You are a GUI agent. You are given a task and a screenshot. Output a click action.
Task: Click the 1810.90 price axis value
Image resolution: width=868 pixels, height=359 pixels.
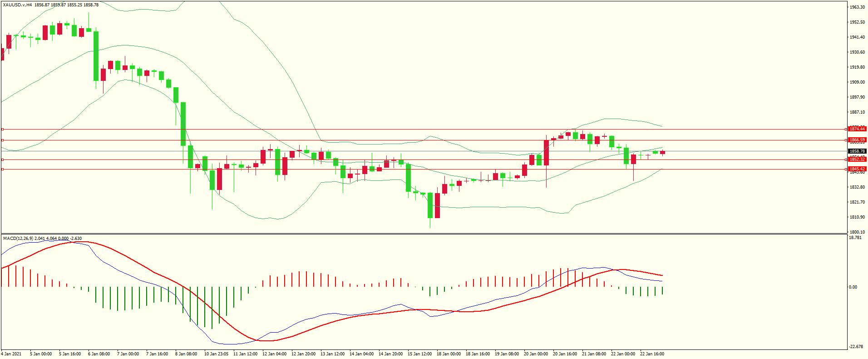point(857,217)
